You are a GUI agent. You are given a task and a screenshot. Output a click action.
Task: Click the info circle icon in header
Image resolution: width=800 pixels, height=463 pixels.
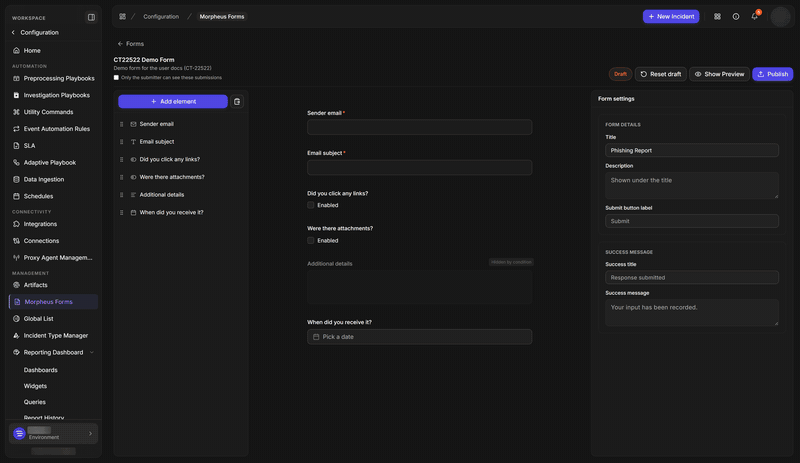[736, 17]
